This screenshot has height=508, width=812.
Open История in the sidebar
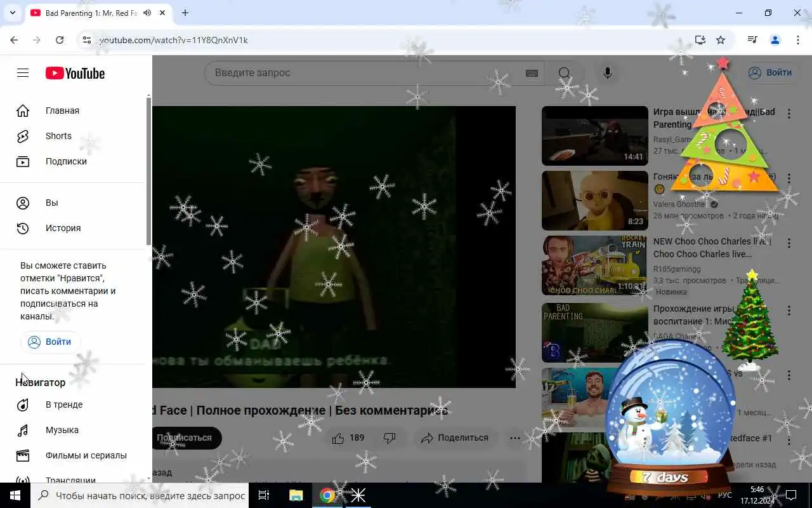click(72, 228)
